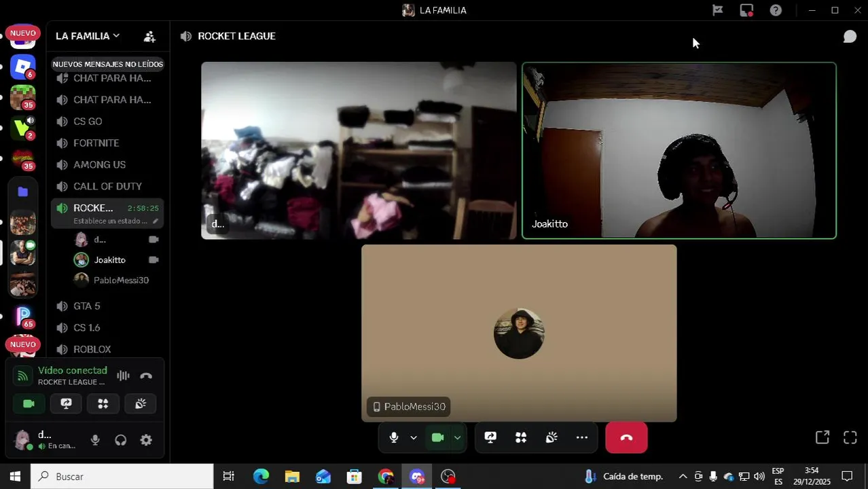This screenshot has height=489, width=868.
Task: Expand the LA FAMILIA server menu
Action: point(88,36)
